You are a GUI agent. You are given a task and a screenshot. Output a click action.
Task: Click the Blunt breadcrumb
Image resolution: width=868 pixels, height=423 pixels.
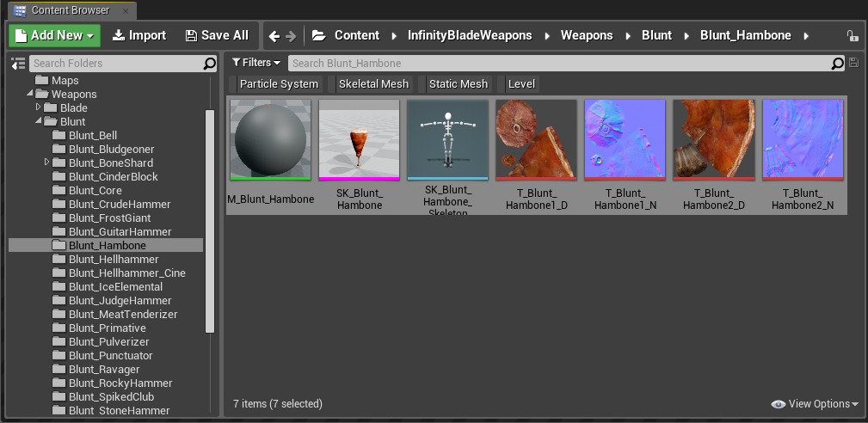click(656, 35)
